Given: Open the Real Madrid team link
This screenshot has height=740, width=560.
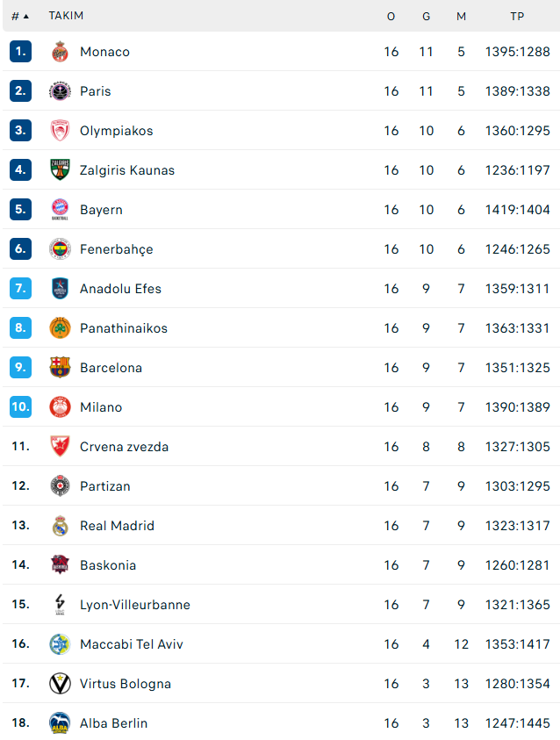Looking at the screenshot, I should pos(117,526).
